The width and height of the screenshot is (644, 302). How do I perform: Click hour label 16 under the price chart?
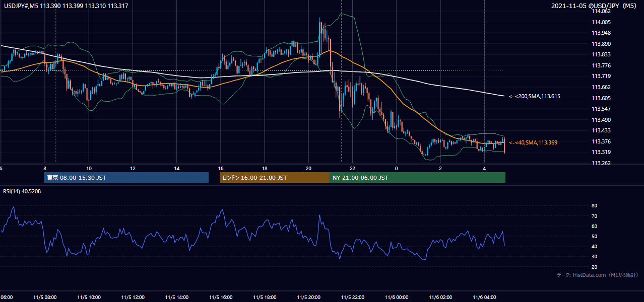pos(221,168)
